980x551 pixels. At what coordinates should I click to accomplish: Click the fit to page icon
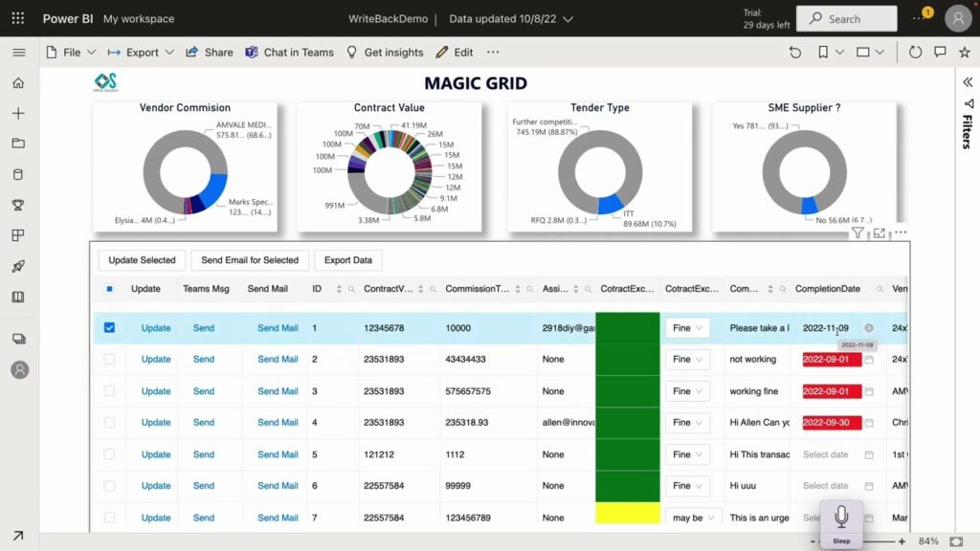click(956, 541)
